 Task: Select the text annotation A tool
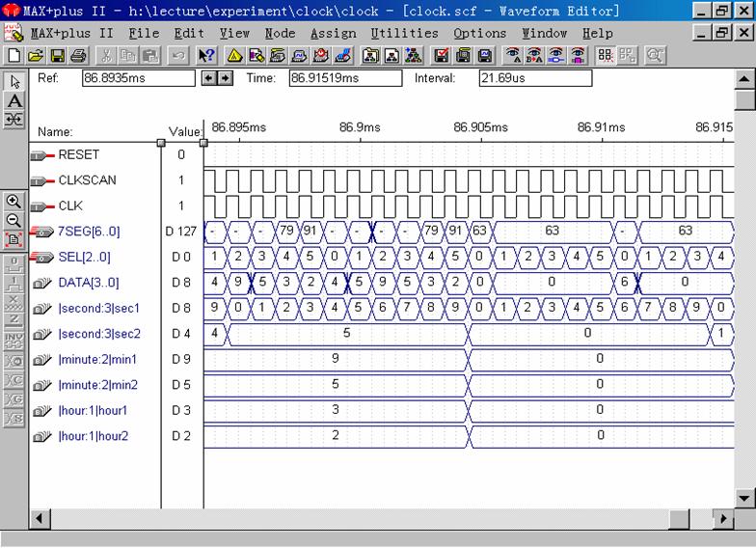pos(13,100)
